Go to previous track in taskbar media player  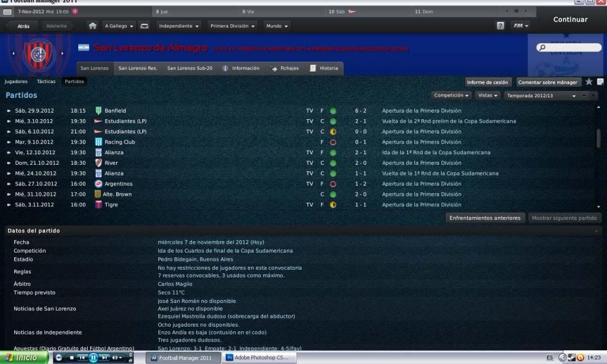[x=82, y=358]
